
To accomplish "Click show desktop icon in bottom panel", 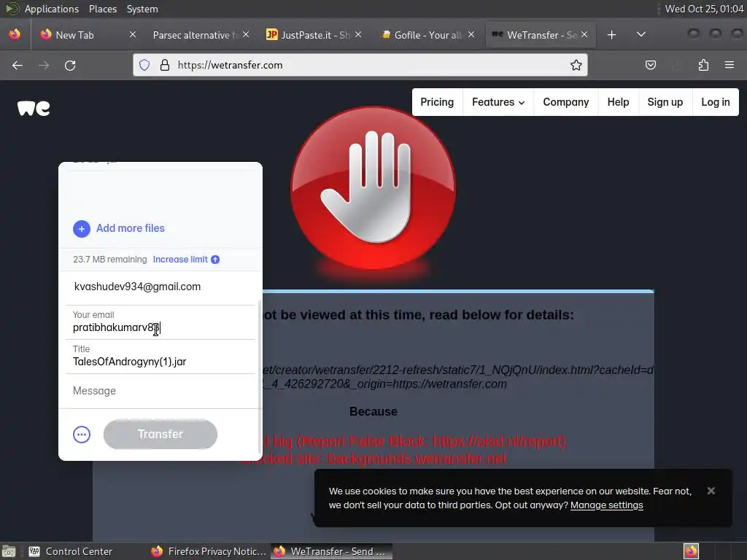I will pyautogui.click(x=9, y=551).
